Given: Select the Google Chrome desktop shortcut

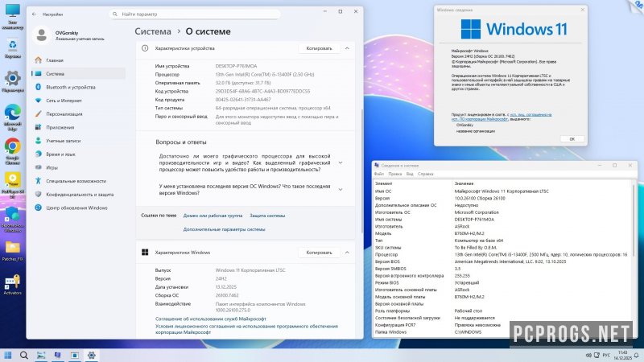Looking at the screenshot, I should coord(13,151).
